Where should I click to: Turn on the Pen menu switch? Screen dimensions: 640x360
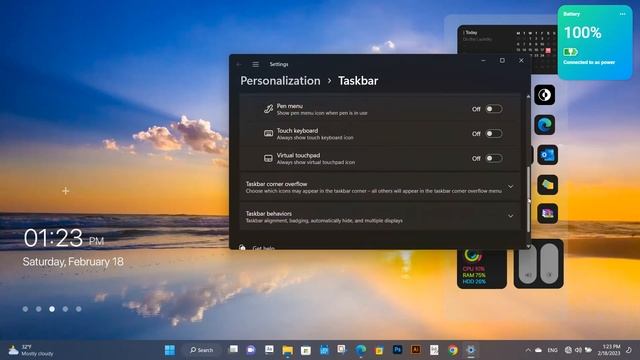pyautogui.click(x=493, y=109)
